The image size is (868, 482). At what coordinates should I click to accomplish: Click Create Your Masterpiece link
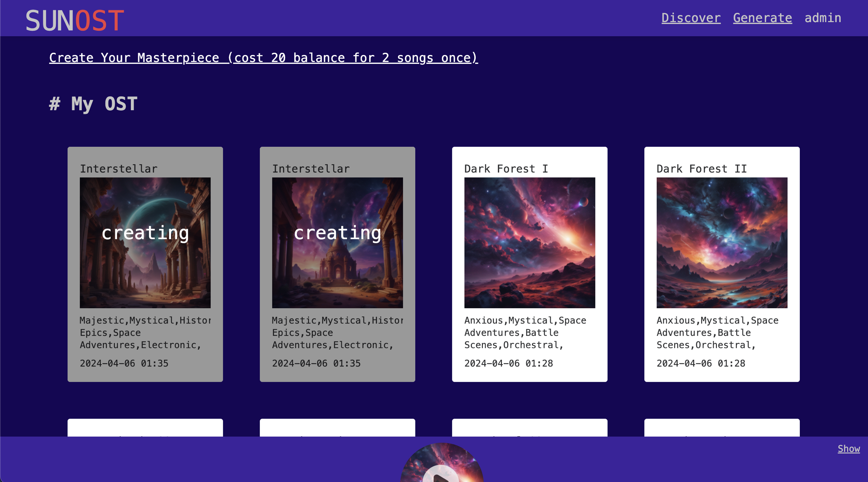point(263,58)
